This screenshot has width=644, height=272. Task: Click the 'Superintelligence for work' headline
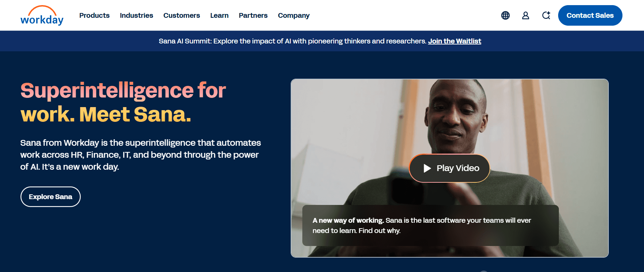click(x=123, y=102)
